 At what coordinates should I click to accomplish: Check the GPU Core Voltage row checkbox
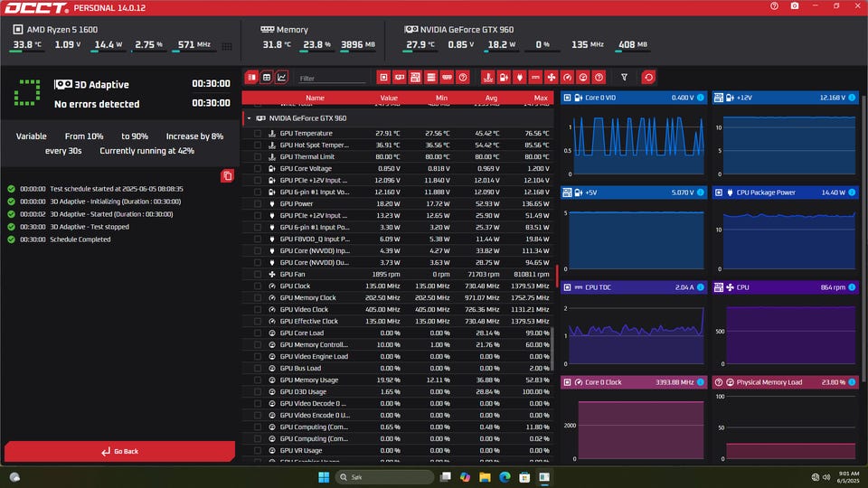258,169
